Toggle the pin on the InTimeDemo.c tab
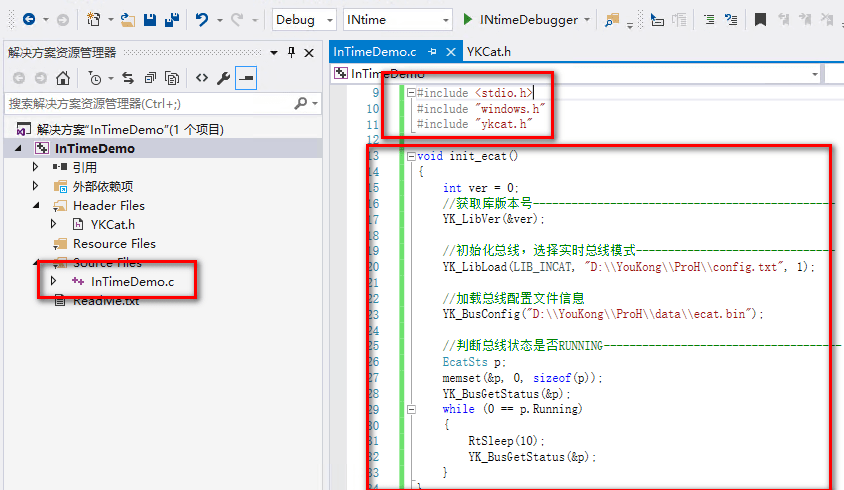This screenshot has width=844, height=490. click(x=432, y=52)
